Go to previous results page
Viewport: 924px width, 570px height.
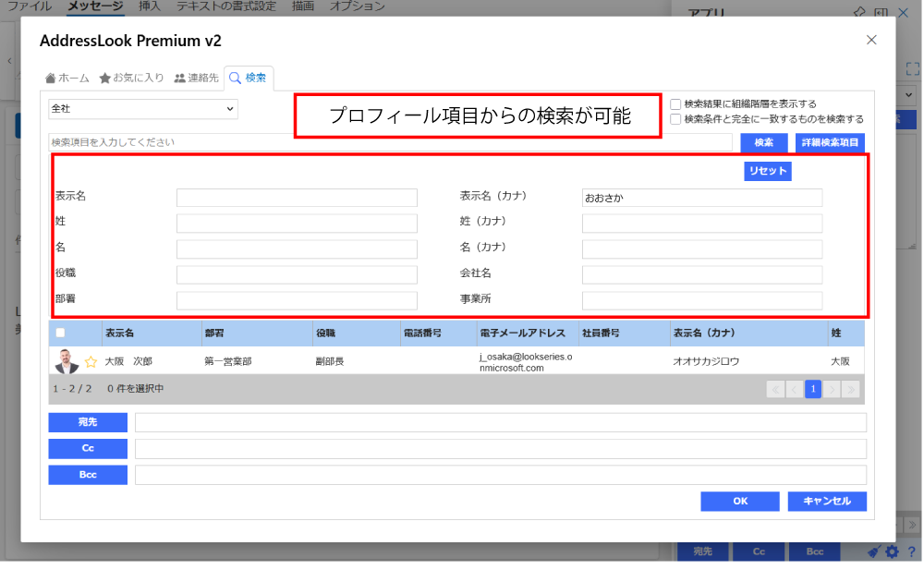[795, 390]
